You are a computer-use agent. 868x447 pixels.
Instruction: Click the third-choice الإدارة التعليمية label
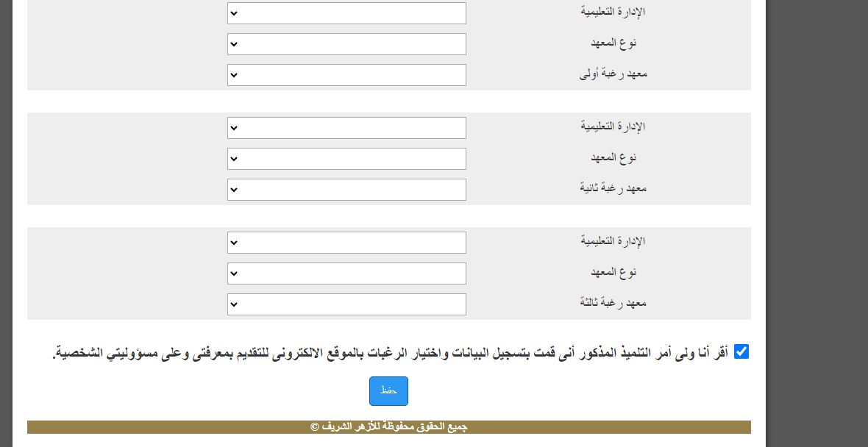pos(613,241)
